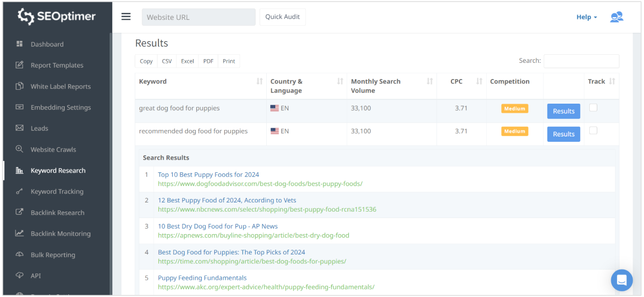The height and width of the screenshot is (297, 644).
Task: Tick Track checkbox for great dog food for puppies
Action: coord(593,108)
